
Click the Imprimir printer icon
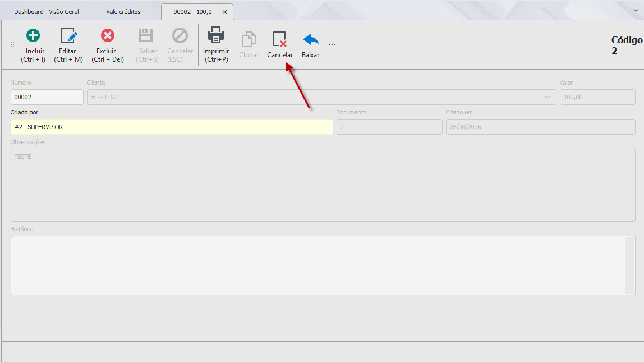tap(215, 35)
